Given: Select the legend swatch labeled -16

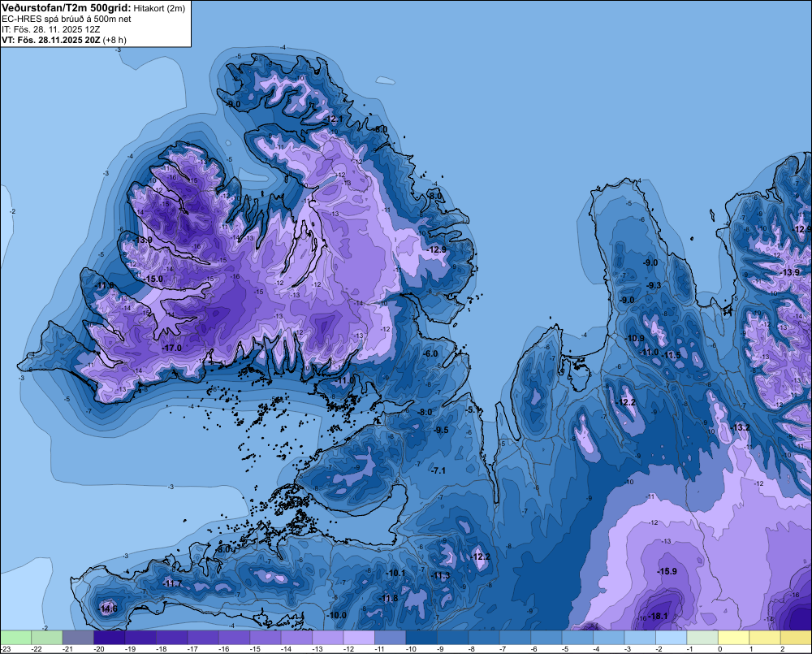Looking at the screenshot, I should pyautogui.click(x=234, y=637).
